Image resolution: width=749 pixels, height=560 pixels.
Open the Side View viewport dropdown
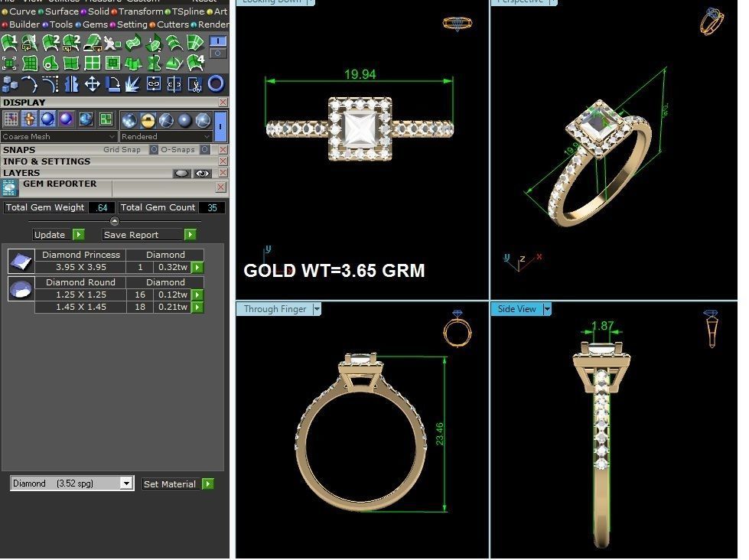click(x=547, y=309)
